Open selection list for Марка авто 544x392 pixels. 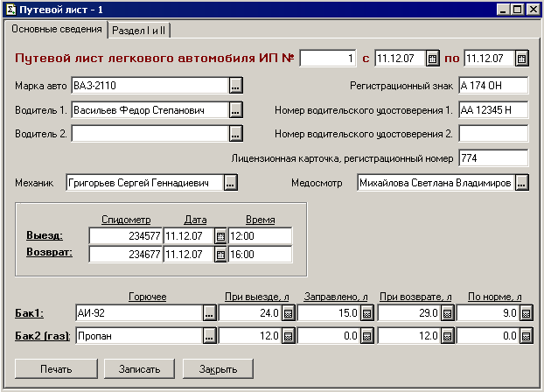click(235, 86)
